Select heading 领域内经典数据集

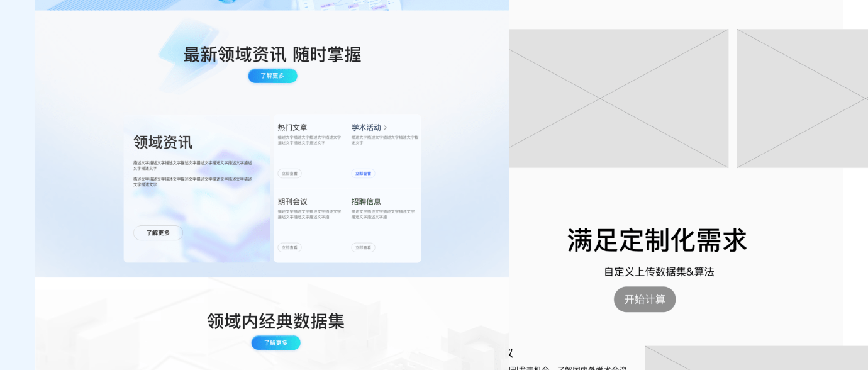click(x=275, y=322)
